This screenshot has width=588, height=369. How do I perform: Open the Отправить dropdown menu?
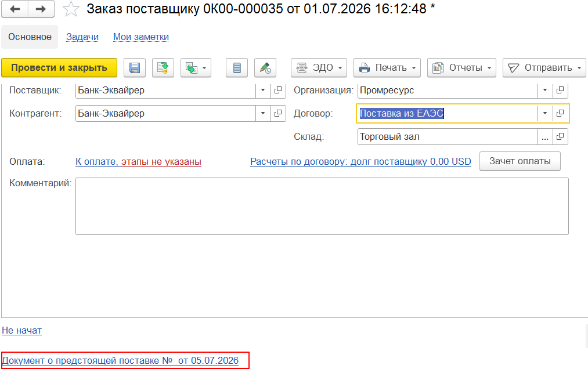click(x=544, y=68)
